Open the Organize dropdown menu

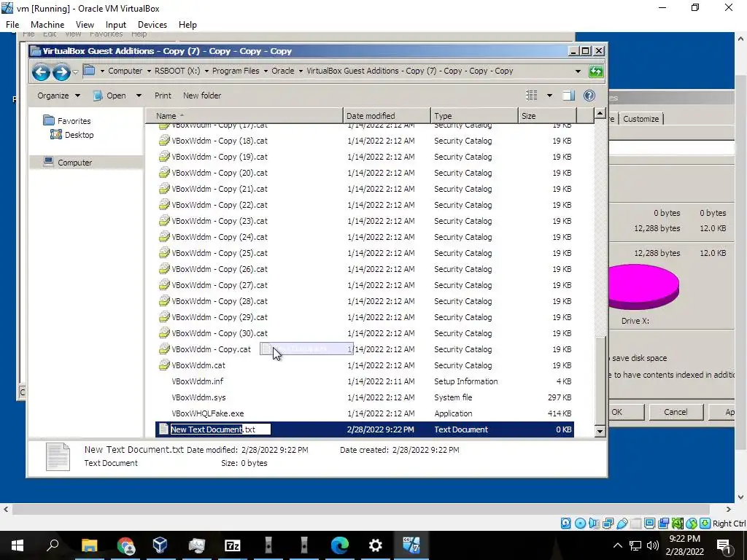tap(58, 96)
